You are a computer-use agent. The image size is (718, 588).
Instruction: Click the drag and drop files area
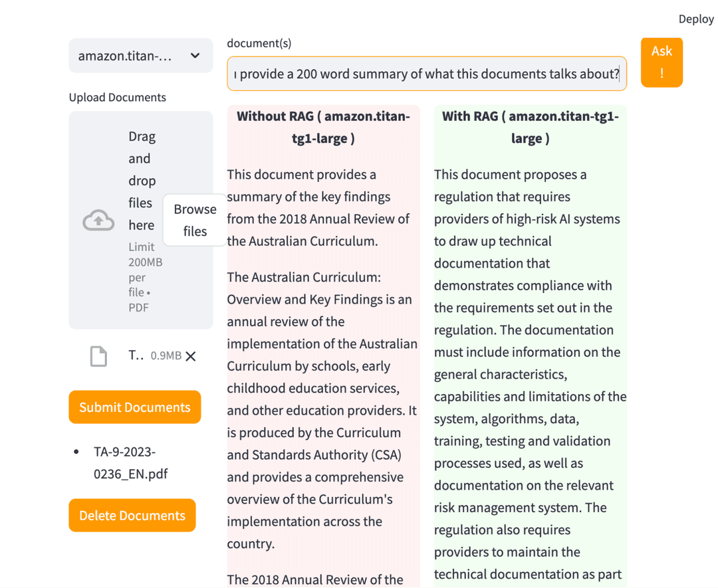click(142, 179)
